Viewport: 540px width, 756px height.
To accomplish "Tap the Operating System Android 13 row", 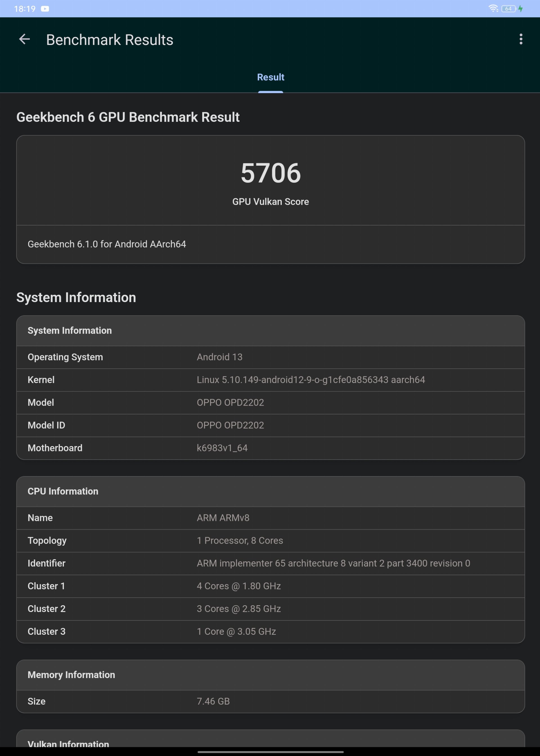I will [270, 357].
